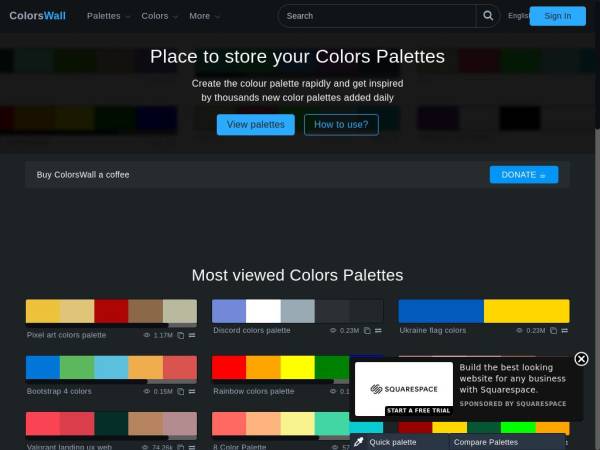Copy the Ukraine flag colors palette
600x450 pixels.
pos(553,330)
